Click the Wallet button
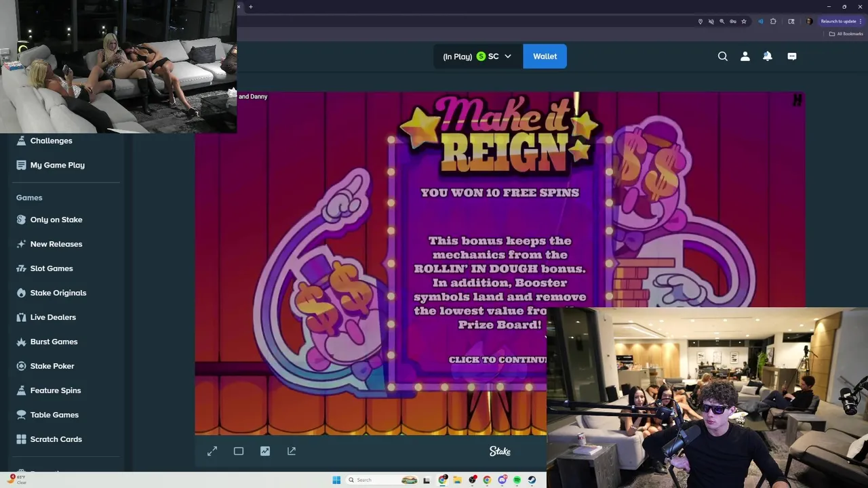Screen dimensions: 868x488 (x=545, y=56)
